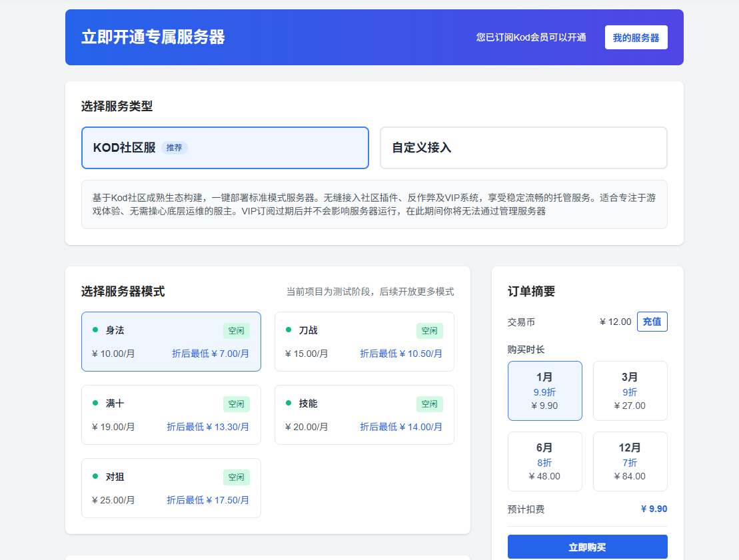Screen dimensions: 739x560
Task: Click the 推荐 tag on KOD社区服
Action: (x=175, y=147)
